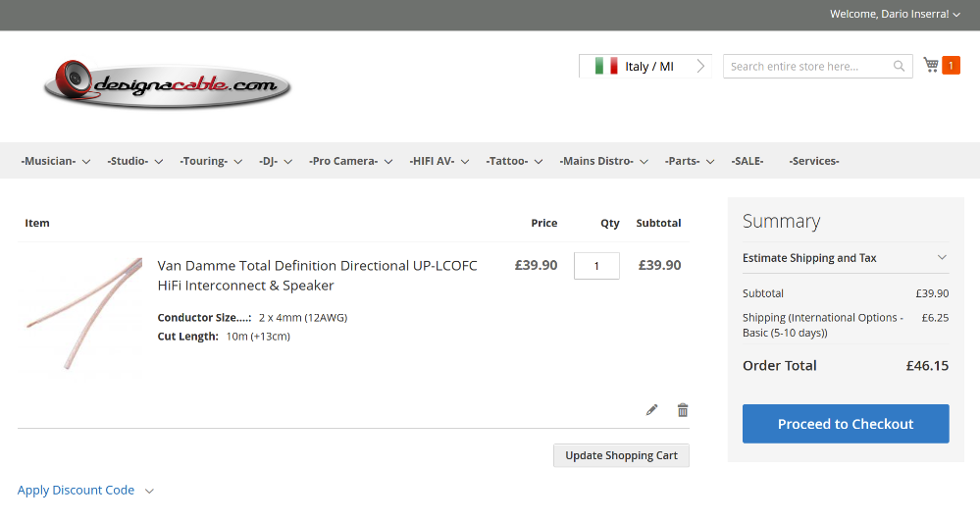Expand Estimate Shipping and Tax section
Screen dimensions: 980x523
click(845, 258)
